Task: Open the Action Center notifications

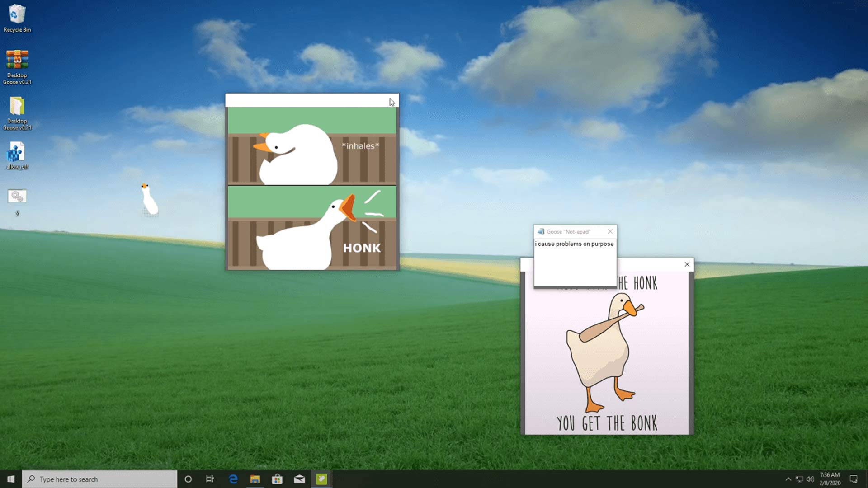Action: [854, 479]
